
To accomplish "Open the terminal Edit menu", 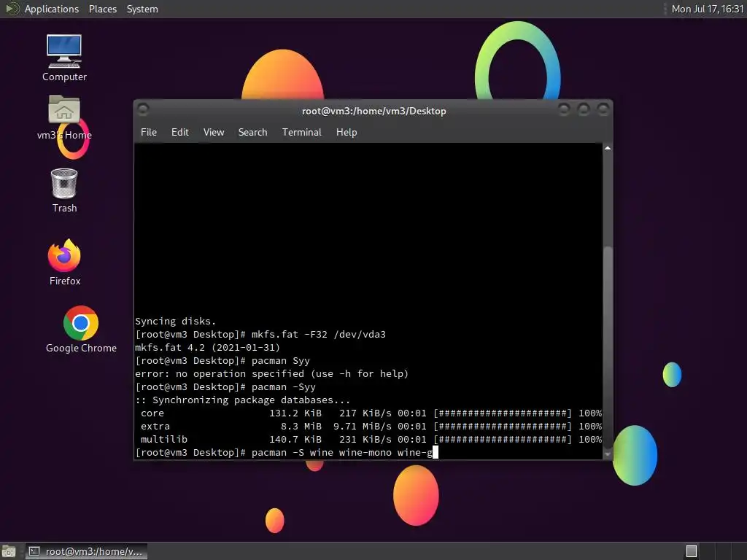I will pyautogui.click(x=179, y=133).
